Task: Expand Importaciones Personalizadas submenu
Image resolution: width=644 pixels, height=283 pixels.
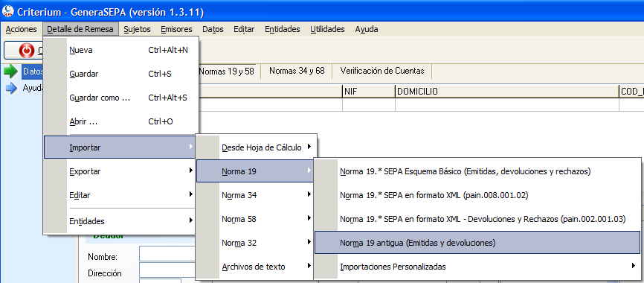Action: 477,267
